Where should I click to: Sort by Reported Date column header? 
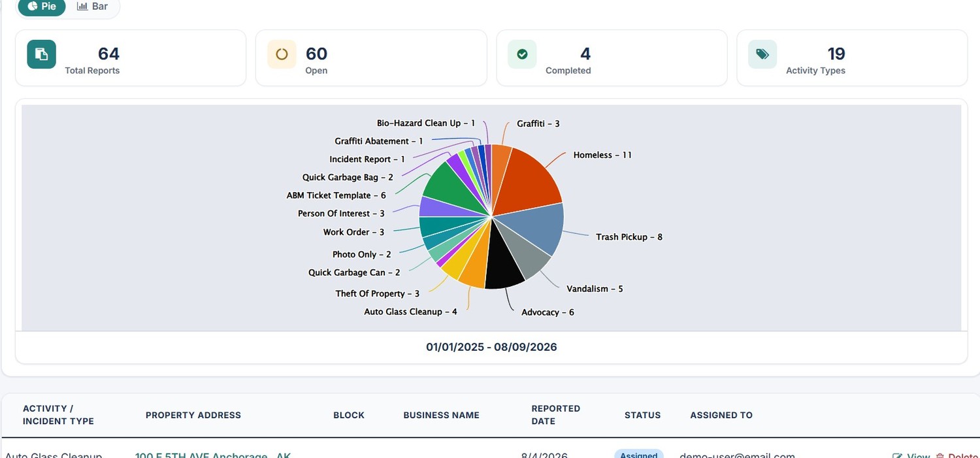click(x=555, y=415)
